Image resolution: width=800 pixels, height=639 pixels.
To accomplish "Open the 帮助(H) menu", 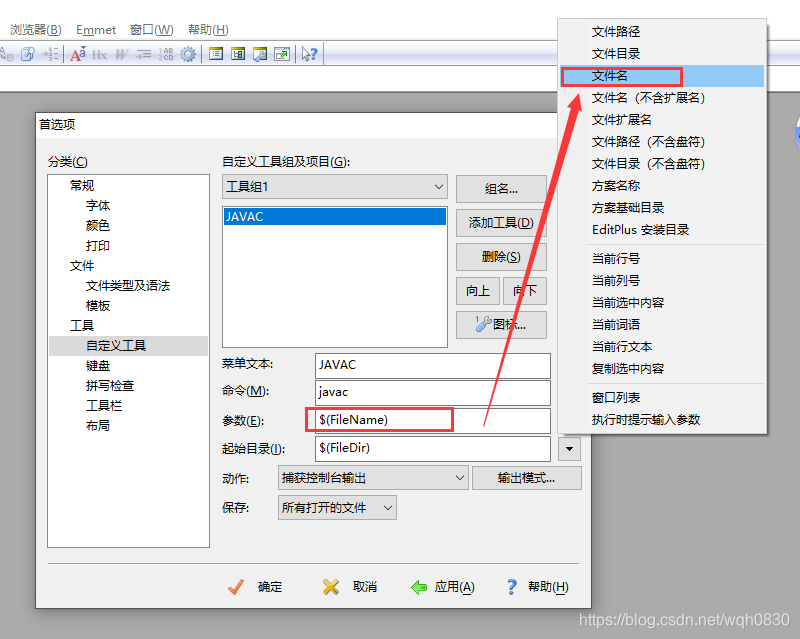I will (x=206, y=29).
